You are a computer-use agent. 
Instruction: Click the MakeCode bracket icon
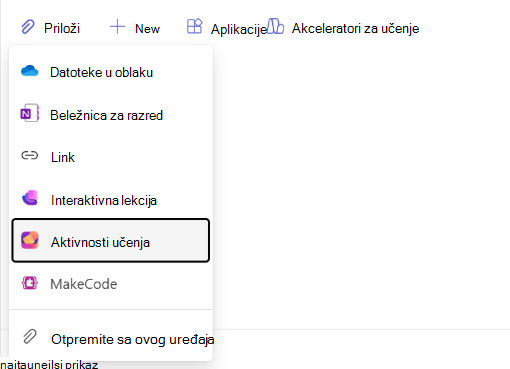click(x=30, y=283)
